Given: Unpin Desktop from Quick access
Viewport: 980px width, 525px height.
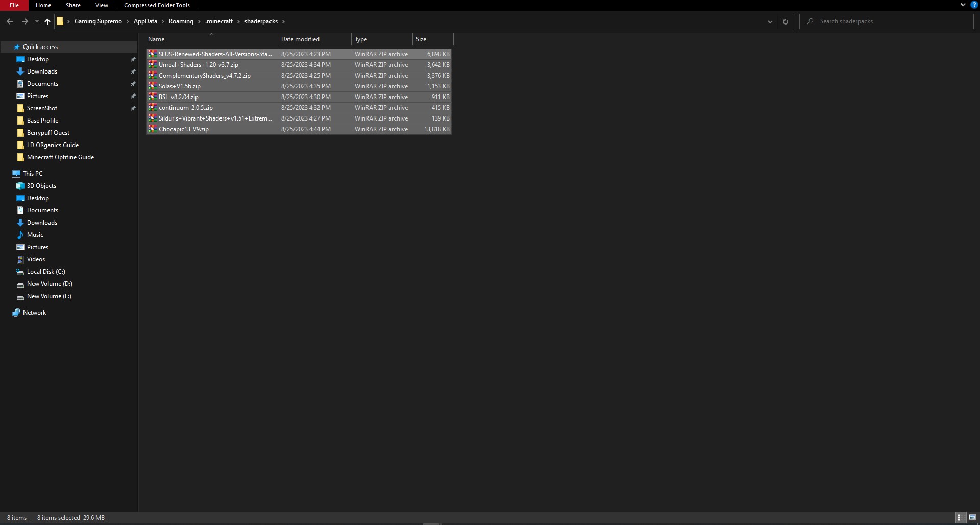Looking at the screenshot, I should point(133,59).
